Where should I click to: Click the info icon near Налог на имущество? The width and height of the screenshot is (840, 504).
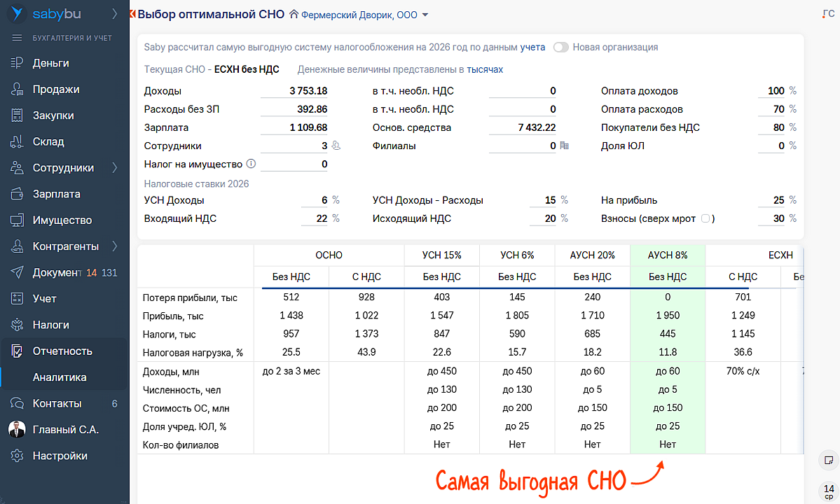coord(252,164)
